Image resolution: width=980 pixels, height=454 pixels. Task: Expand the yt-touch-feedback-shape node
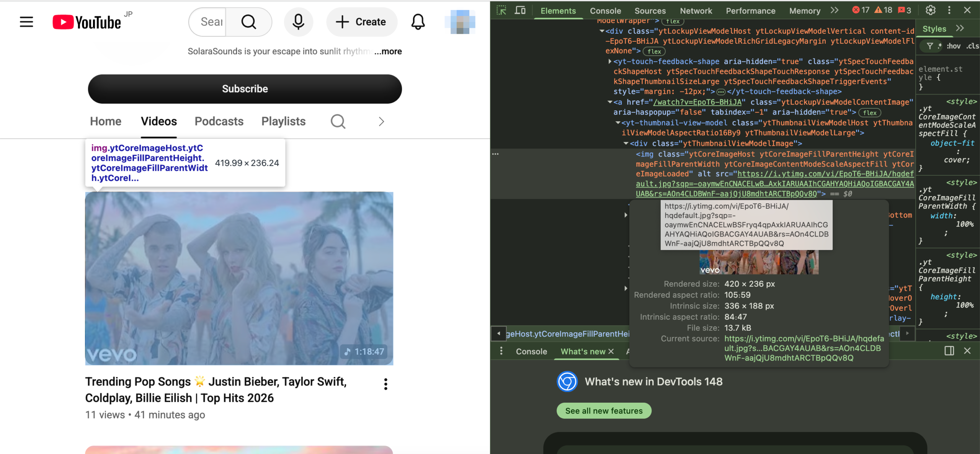(610, 61)
